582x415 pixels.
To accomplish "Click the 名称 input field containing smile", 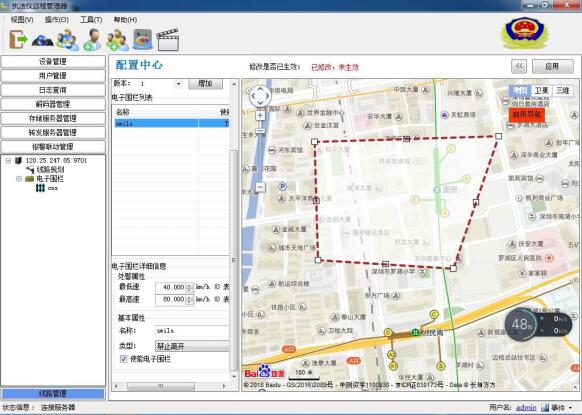I will click(x=192, y=330).
